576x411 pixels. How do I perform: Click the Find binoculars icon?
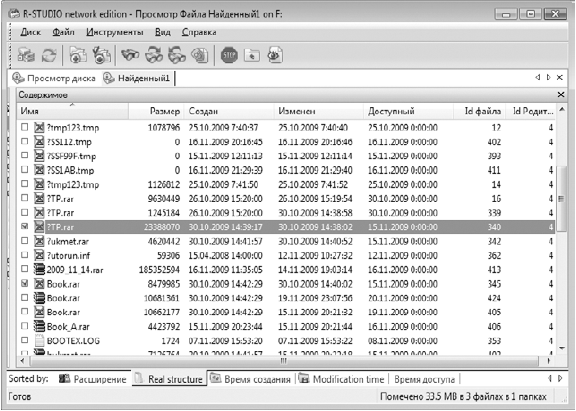[130, 55]
